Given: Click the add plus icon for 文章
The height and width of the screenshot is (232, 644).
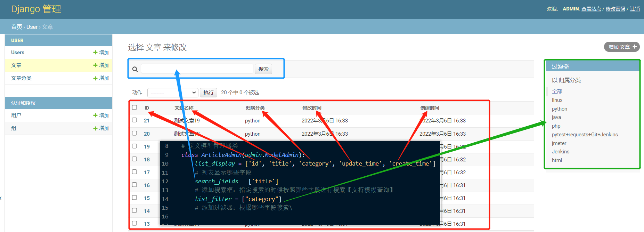Looking at the screenshot, I should click(x=95, y=65).
